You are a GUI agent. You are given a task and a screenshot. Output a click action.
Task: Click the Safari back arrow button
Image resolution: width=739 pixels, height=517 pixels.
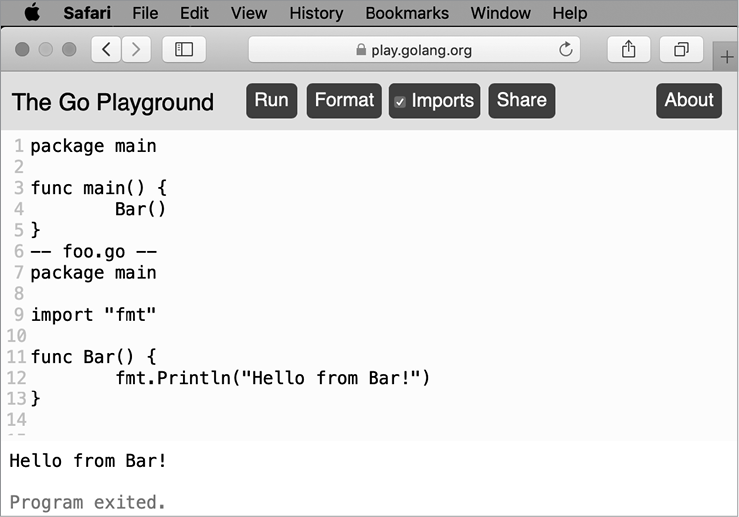(106, 50)
